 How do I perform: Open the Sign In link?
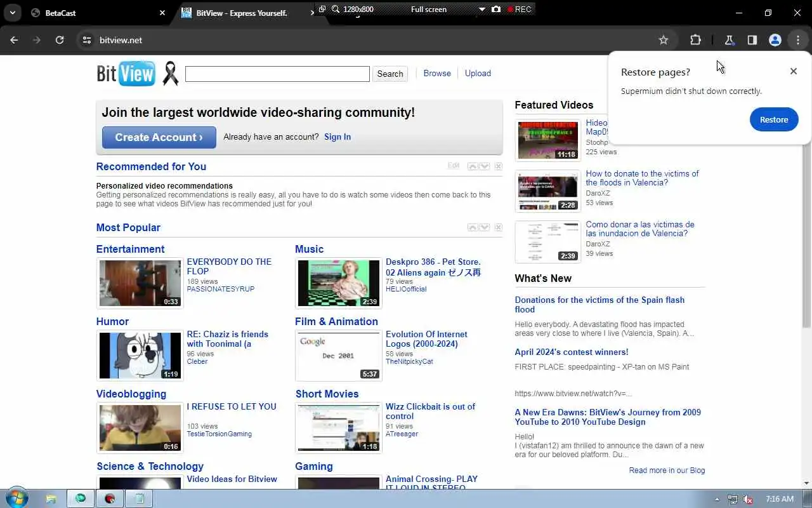tap(337, 137)
